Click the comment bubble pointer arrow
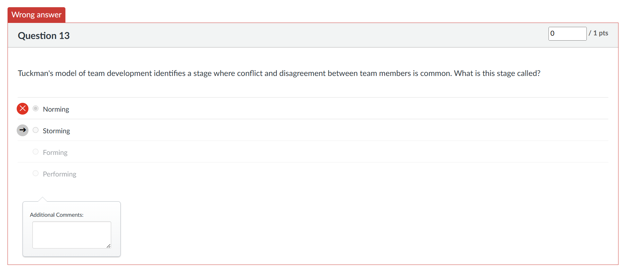 pos(43,199)
